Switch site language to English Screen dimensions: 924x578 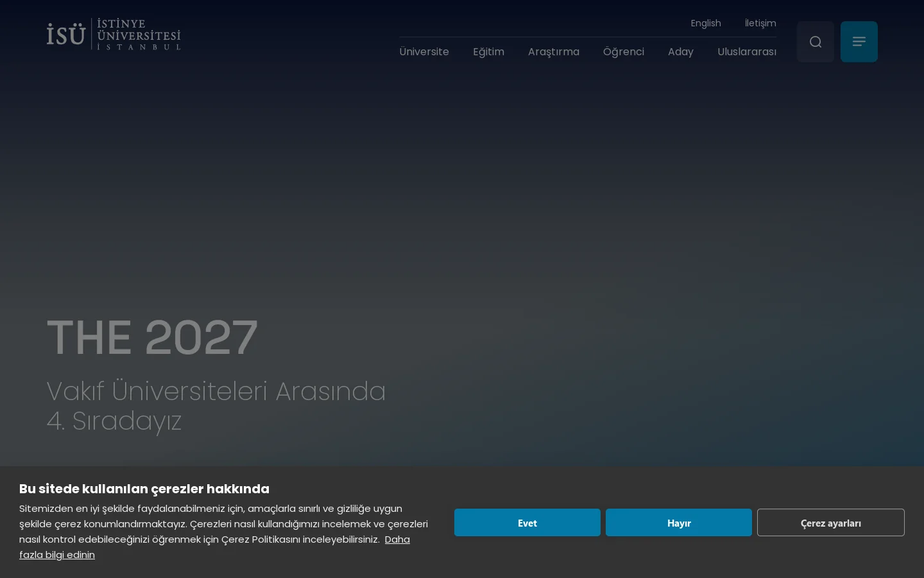click(x=706, y=23)
